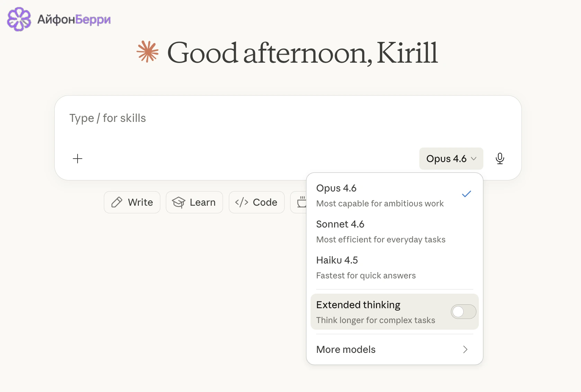Select Sonnet 4.6 from model list
This screenshot has height=392, width=581.
(x=394, y=232)
